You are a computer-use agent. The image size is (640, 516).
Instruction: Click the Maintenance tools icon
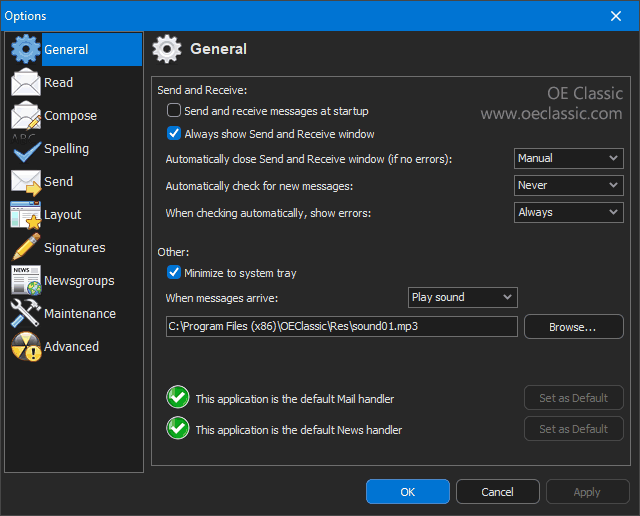point(26,313)
